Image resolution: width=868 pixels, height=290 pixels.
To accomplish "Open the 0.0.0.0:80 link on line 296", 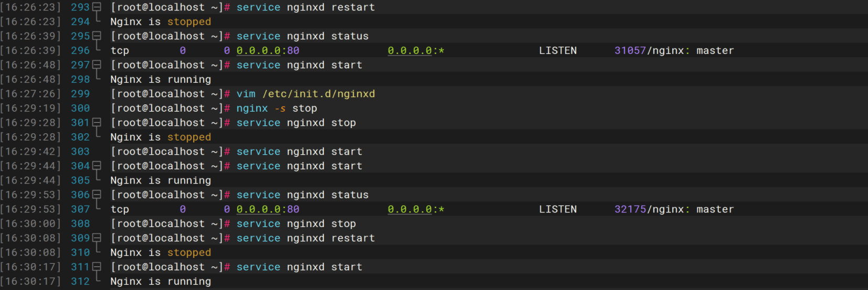I will click(268, 50).
